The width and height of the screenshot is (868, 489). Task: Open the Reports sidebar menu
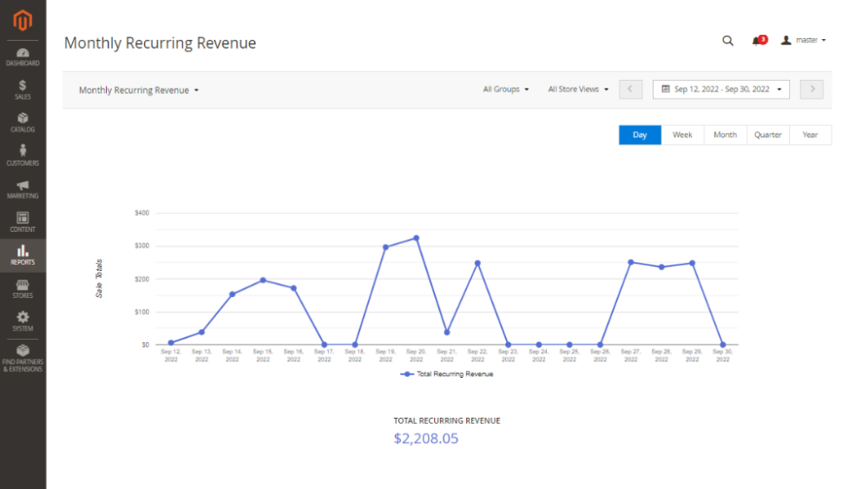(23, 255)
